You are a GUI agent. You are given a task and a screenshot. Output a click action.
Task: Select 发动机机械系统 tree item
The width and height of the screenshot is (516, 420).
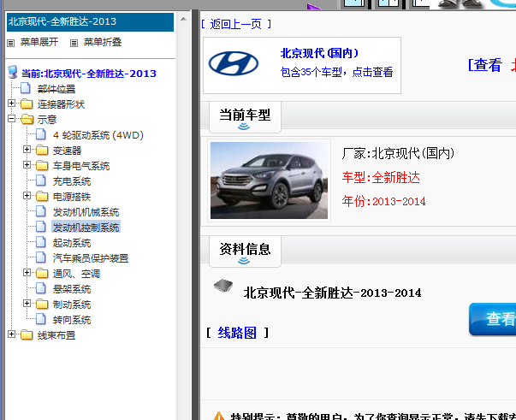(86, 212)
